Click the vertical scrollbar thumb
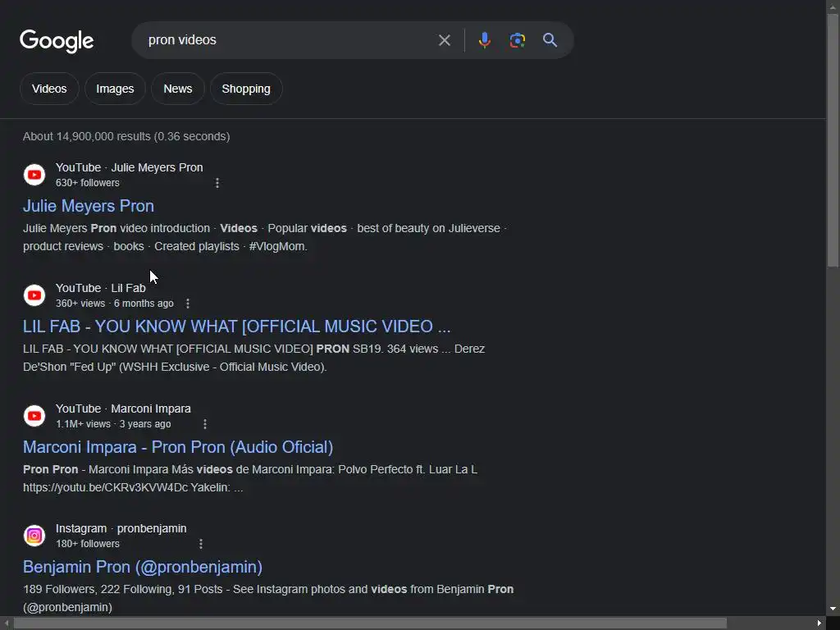Image resolution: width=840 pixels, height=630 pixels. pos(833,140)
